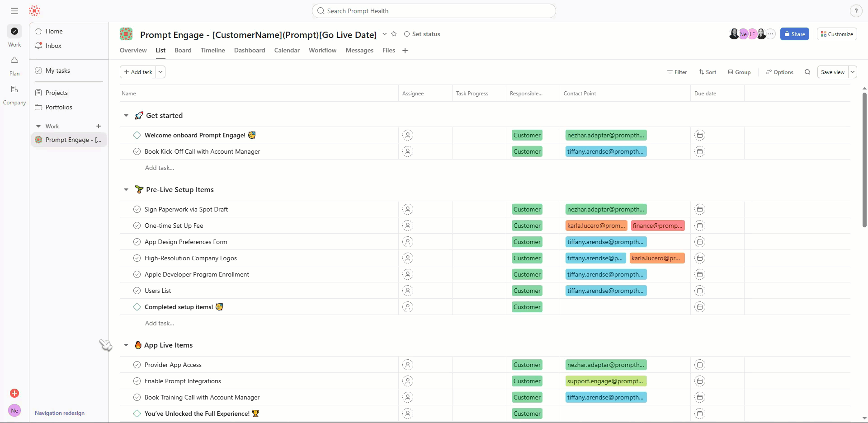The image size is (868, 423).
Task: Set assignee for Welcome onboard Prompt Engage
Action: point(408,135)
